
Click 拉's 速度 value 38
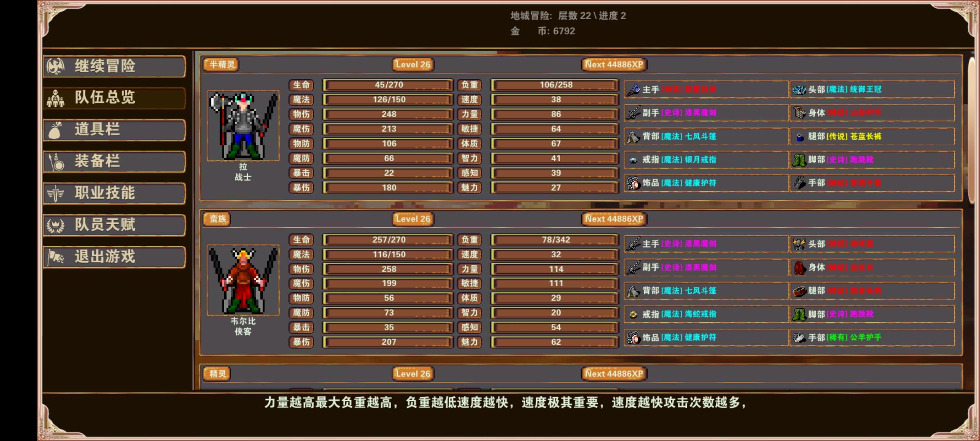(x=555, y=100)
